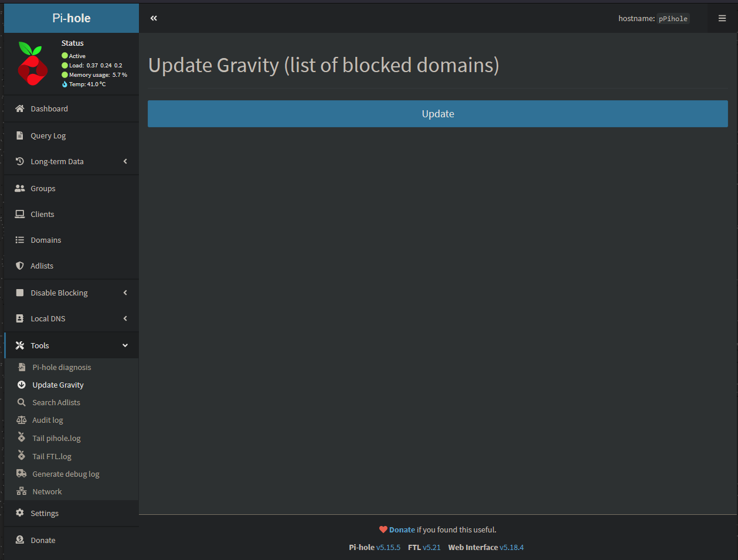Click the Audit log scales icon
This screenshot has width=738, height=560.
[x=22, y=420]
